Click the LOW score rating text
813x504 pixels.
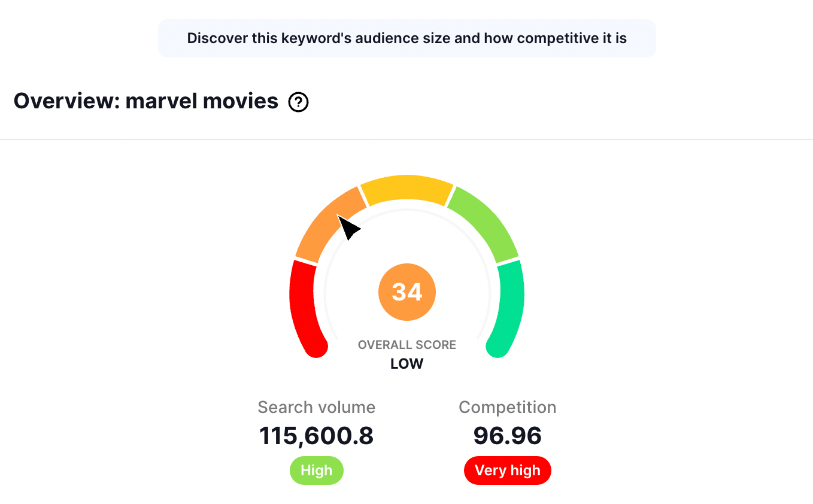[x=407, y=363]
